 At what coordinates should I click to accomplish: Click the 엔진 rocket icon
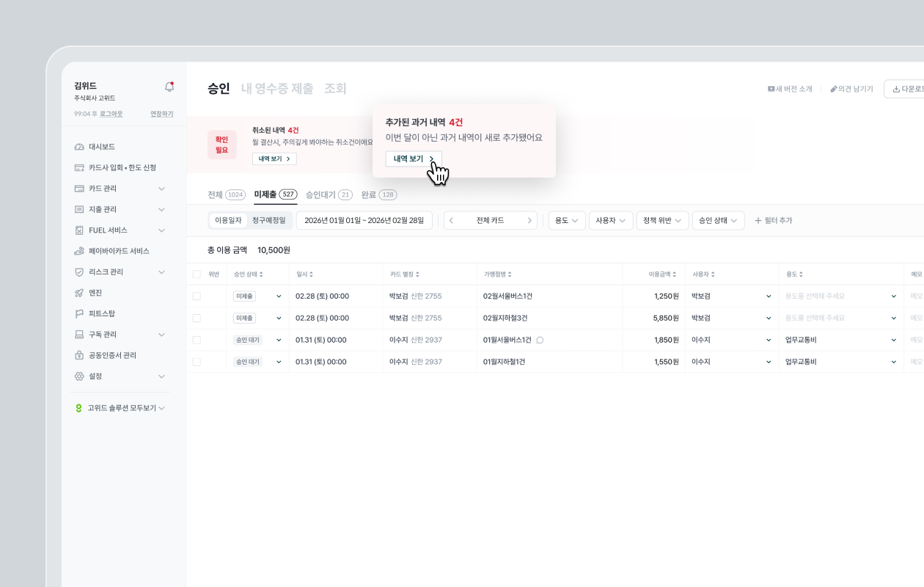click(x=79, y=293)
